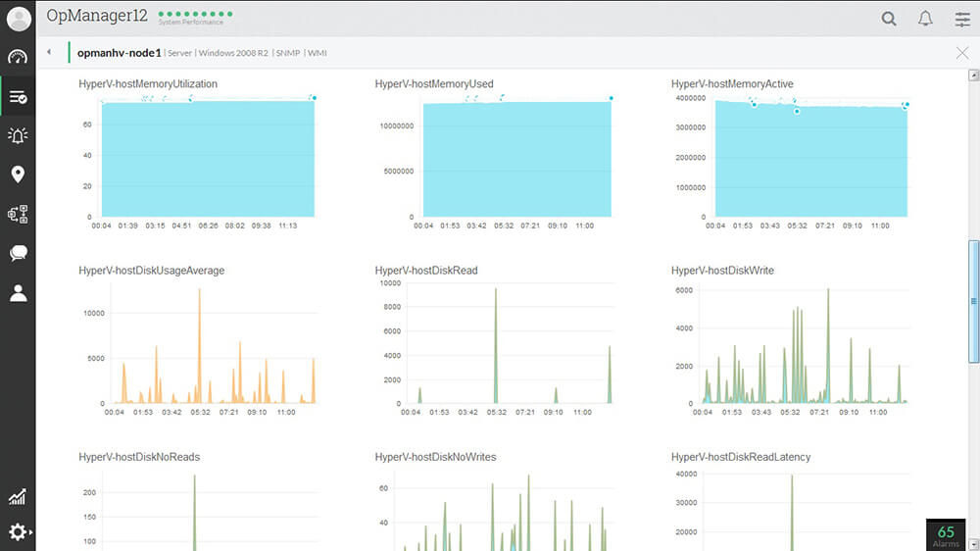980x551 pixels.
Task: Click the hostMemoryUsed area chart
Action: coord(516,160)
